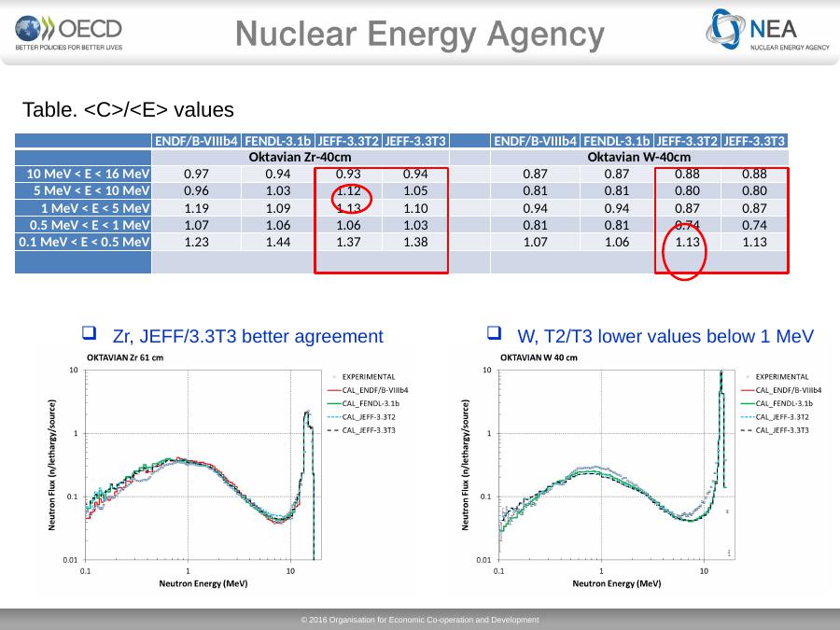Click the 'OKTAVIAN W 40 cm' chart title

539,357
